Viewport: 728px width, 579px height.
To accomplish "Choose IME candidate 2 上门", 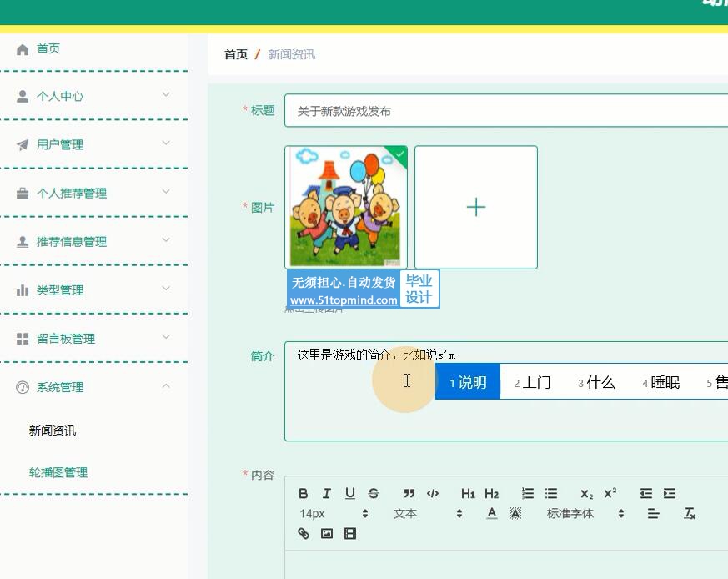I will click(532, 382).
